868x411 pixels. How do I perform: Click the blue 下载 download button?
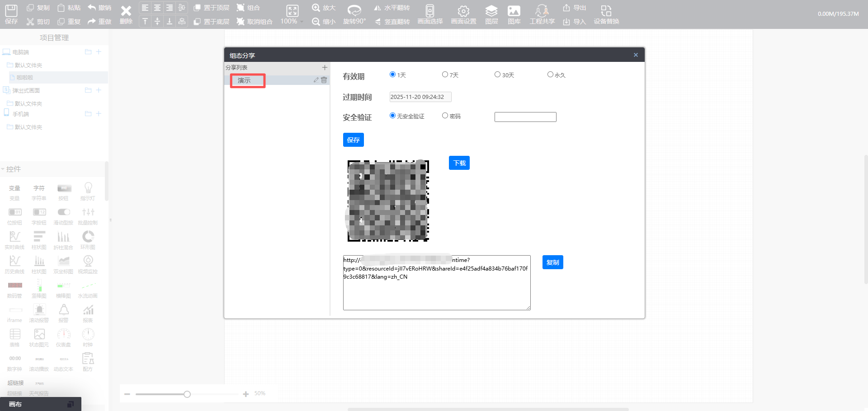point(459,163)
